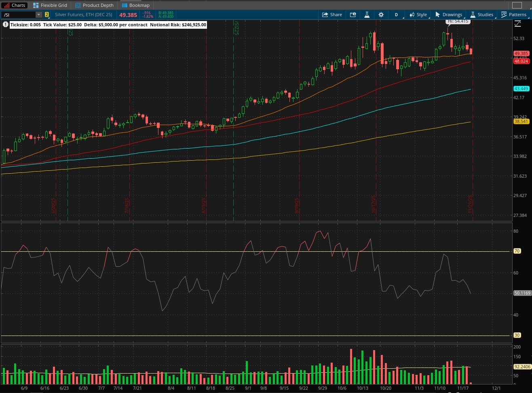Click the yellow chart-link badge labeled 2
The height and width of the screenshot is (393, 532).
[48, 15]
